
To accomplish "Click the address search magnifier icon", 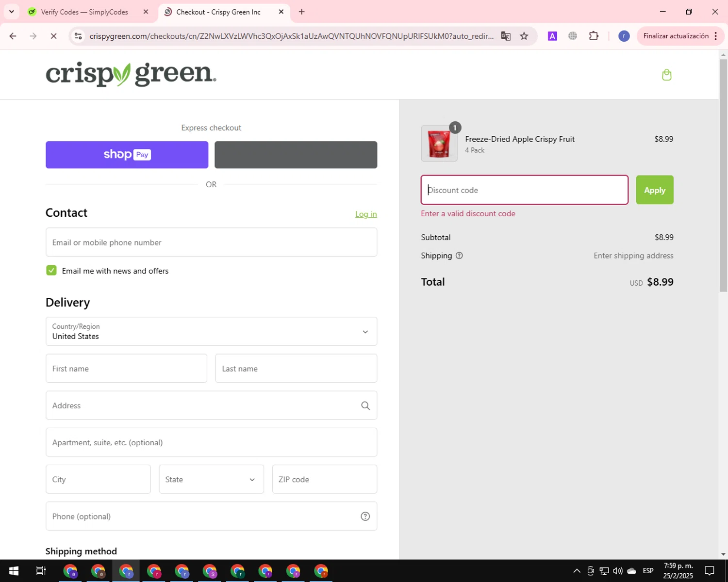I will click(x=365, y=405).
